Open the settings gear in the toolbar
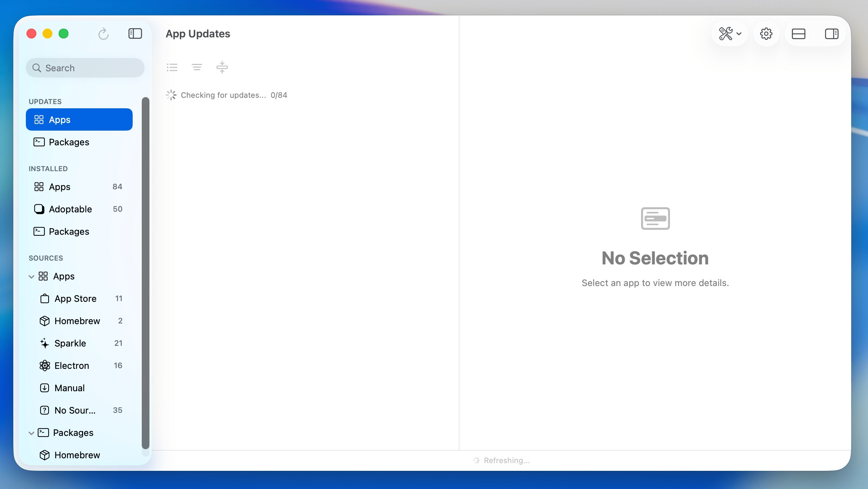 766,34
